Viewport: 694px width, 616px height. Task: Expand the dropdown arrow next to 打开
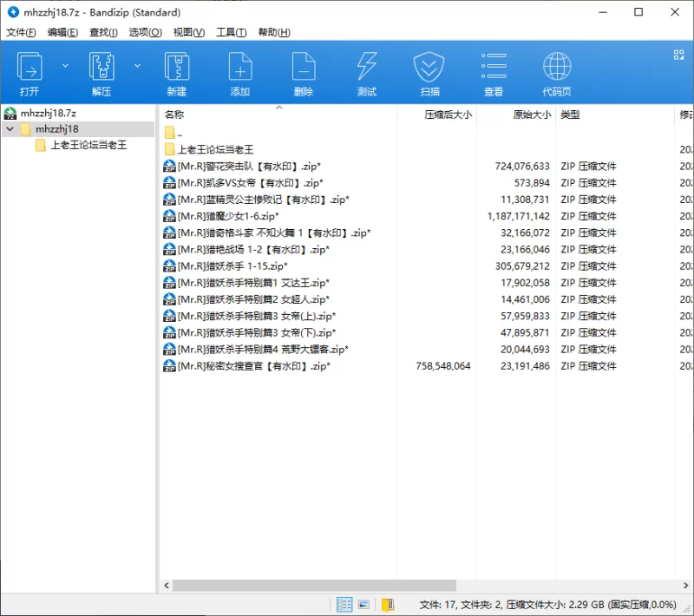tap(65, 66)
